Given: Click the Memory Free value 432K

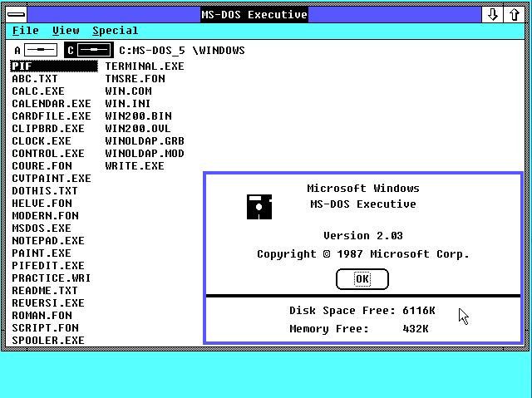Looking at the screenshot, I should tap(416, 329).
